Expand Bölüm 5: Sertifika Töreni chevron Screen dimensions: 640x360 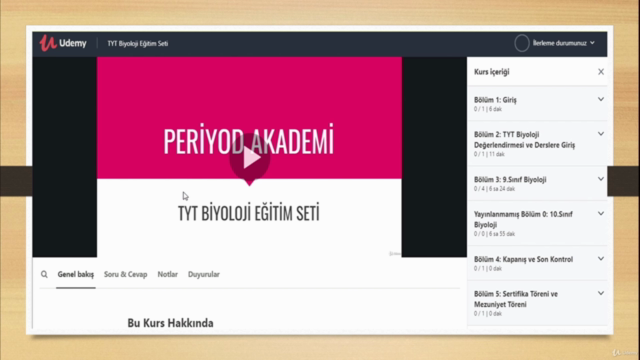click(601, 293)
